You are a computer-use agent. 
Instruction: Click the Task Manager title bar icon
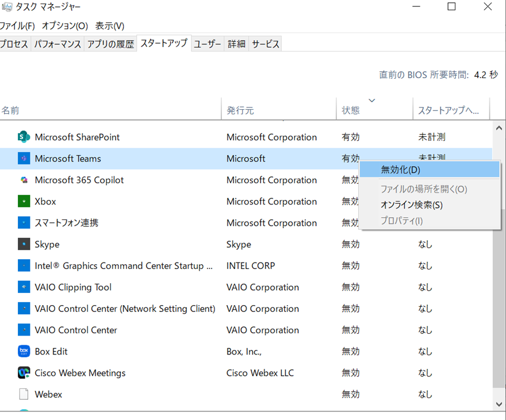pos(7,6)
